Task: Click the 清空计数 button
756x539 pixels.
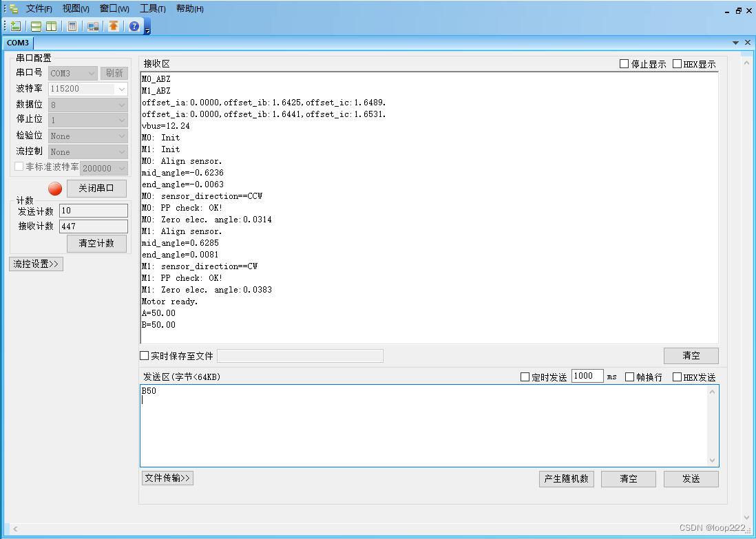Action: tap(96, 244)
